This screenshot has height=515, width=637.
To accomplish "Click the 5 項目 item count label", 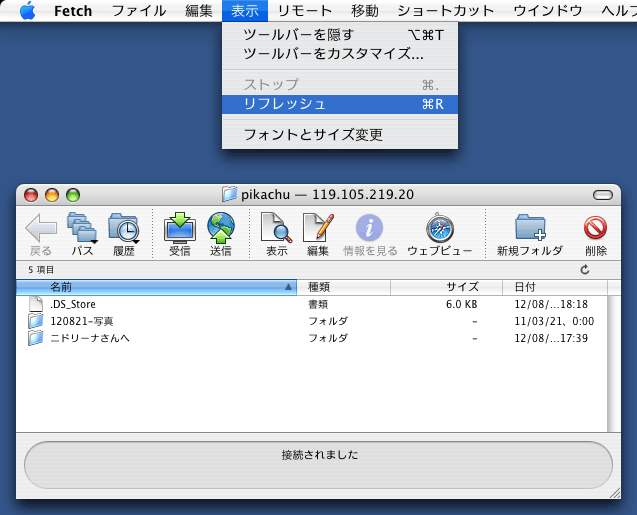I will click(41, 270).
